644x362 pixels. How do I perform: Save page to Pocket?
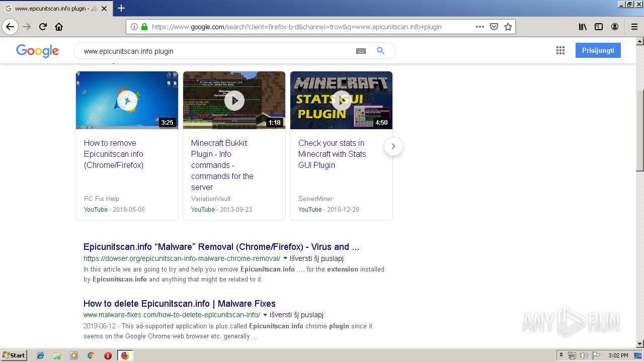494,27
